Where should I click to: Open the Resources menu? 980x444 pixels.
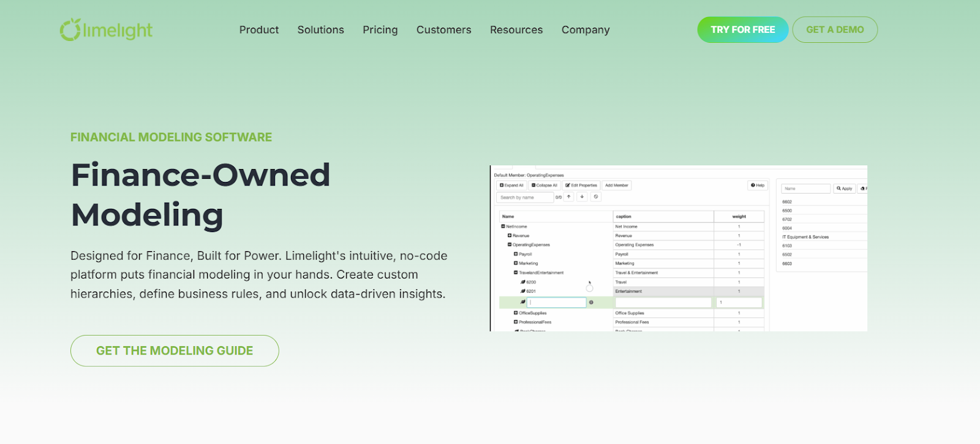516,30
